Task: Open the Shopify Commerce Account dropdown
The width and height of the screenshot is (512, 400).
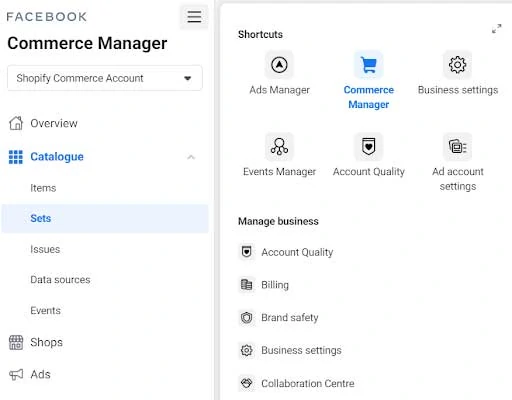Action: (105, 78)
